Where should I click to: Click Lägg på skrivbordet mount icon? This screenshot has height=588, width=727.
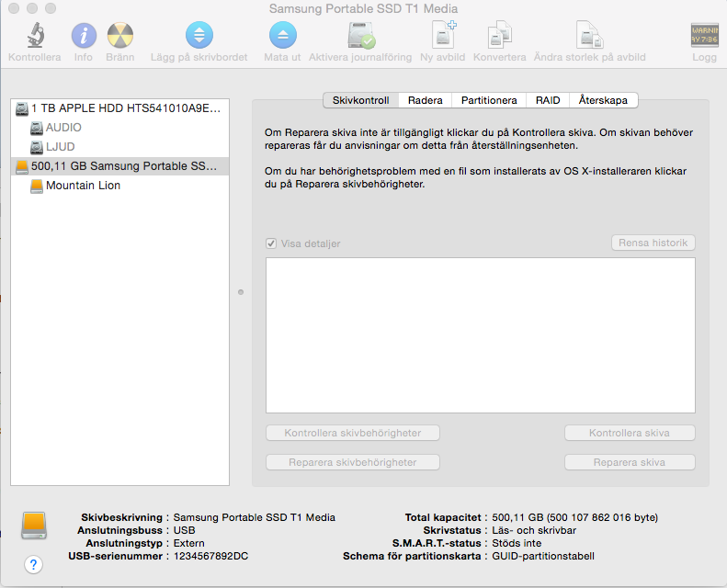point(199,35)
